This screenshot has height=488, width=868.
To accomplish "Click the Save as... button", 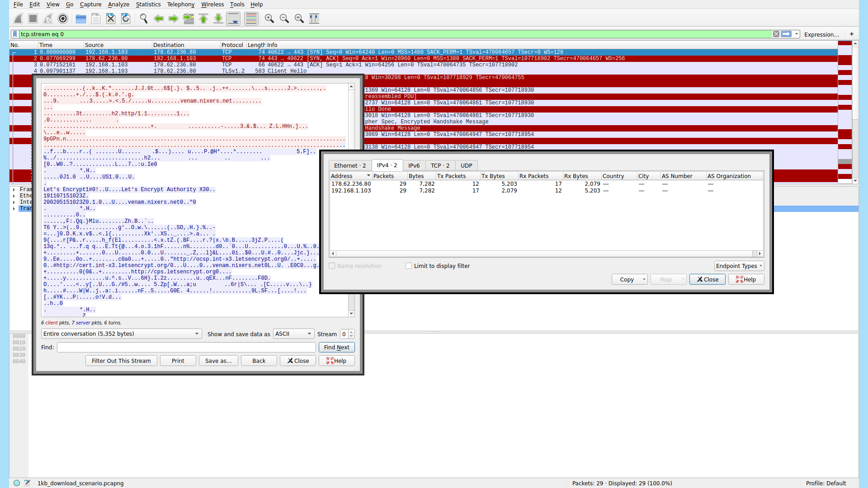I will [x=218, y=361].
